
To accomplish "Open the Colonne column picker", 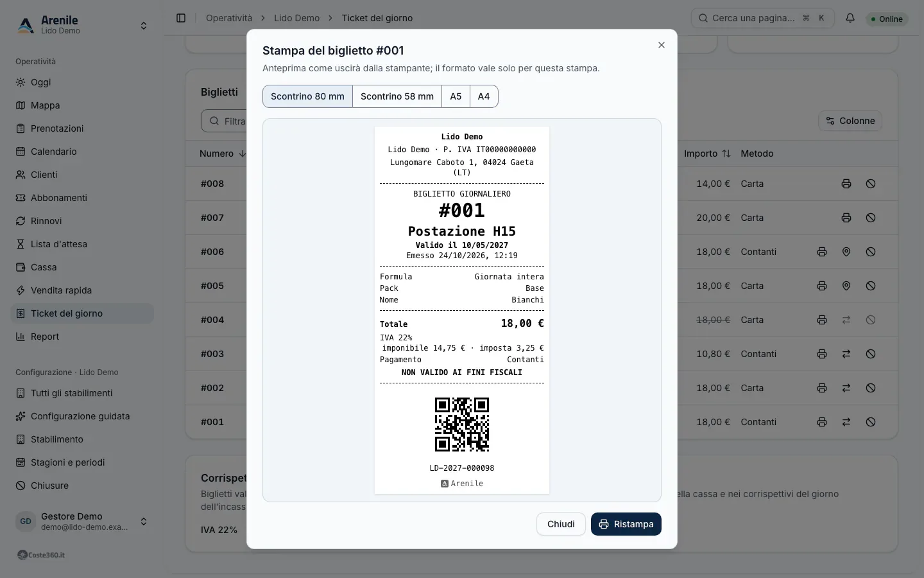I will [x=850, y=121].
